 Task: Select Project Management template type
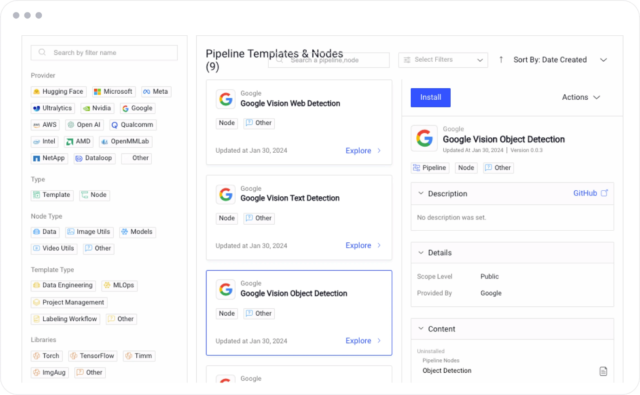tap(69, 302)
